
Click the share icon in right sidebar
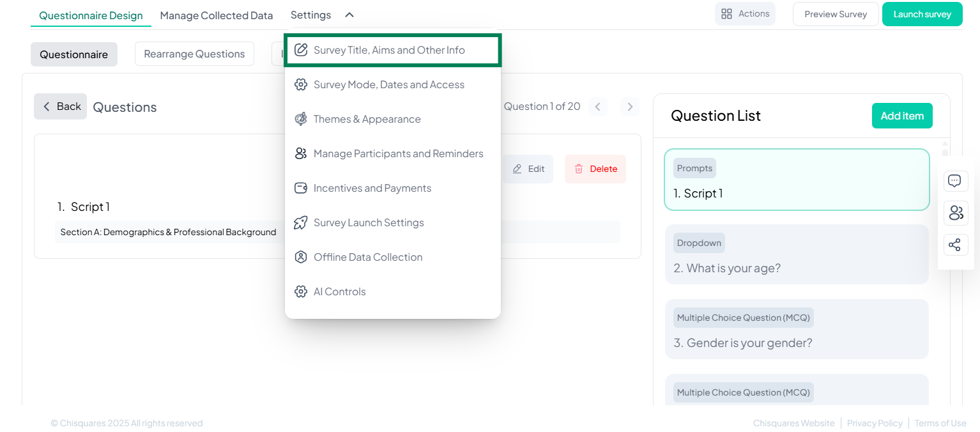tap(955, 245)
